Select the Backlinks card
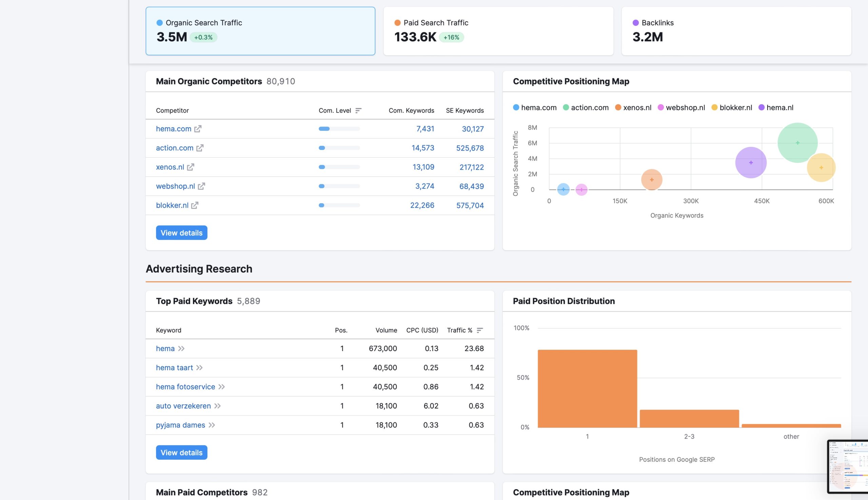 click(x=736, y=31)
